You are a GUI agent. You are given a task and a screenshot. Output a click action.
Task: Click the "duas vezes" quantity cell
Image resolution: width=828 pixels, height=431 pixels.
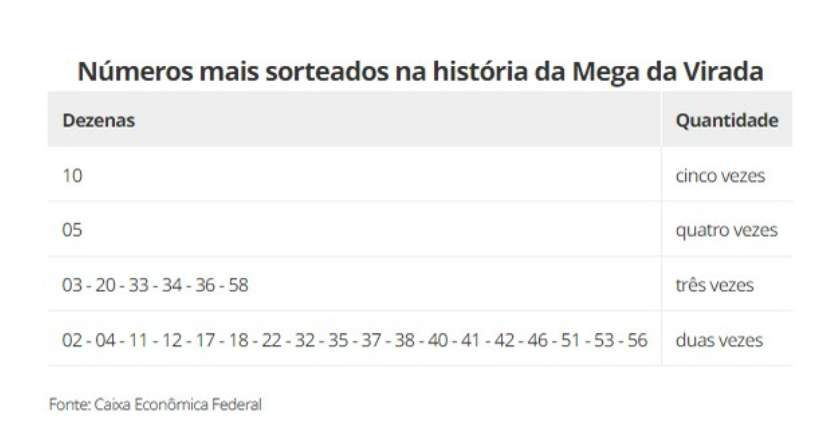point(720,340)
